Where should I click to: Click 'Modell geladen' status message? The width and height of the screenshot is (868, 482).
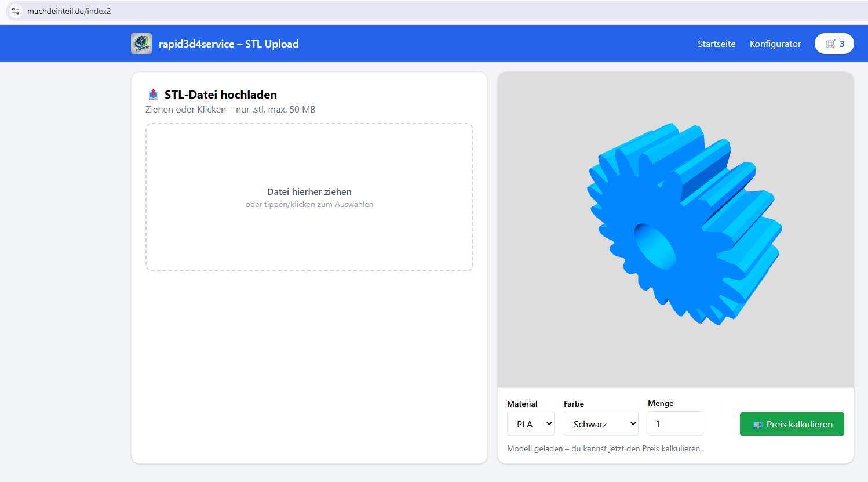click(x=604, y=448)
